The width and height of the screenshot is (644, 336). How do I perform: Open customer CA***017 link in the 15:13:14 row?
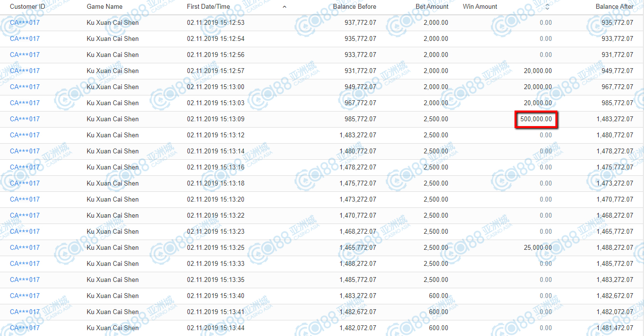pyautogui.click(x=25, y=151)
